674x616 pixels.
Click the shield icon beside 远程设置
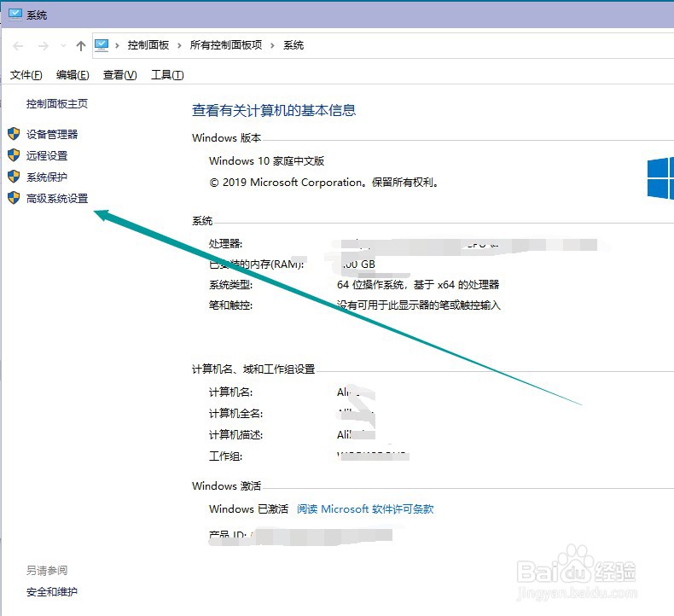(x=14, y=155)
